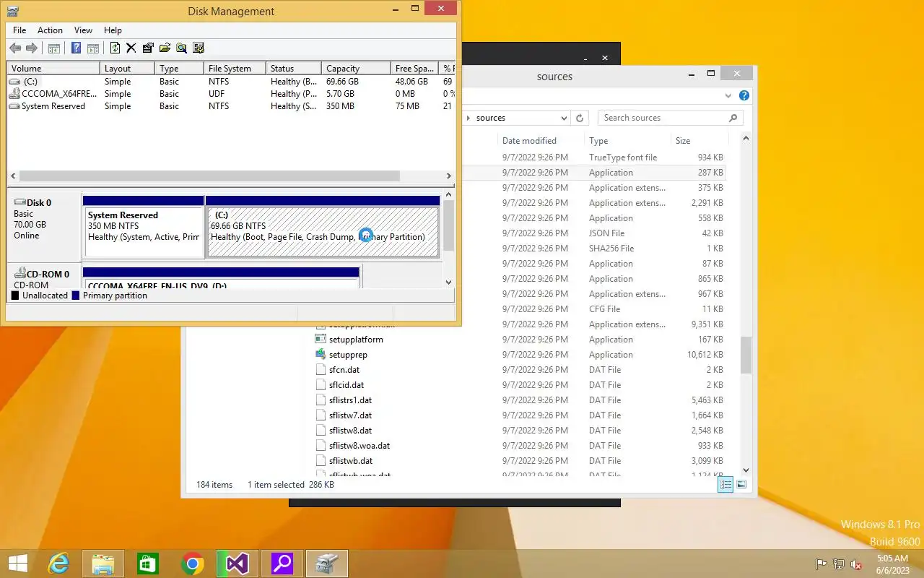This screenshot has width=924, height=578.
Task: Select the System Reserved volume row in list
Action: pos(231,106)
